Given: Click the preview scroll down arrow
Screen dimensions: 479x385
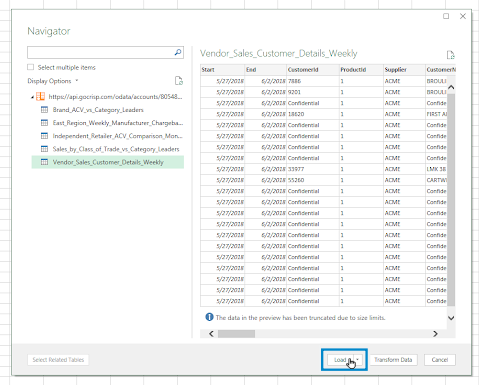Looking at the screenshot, I should pos(451,318).
